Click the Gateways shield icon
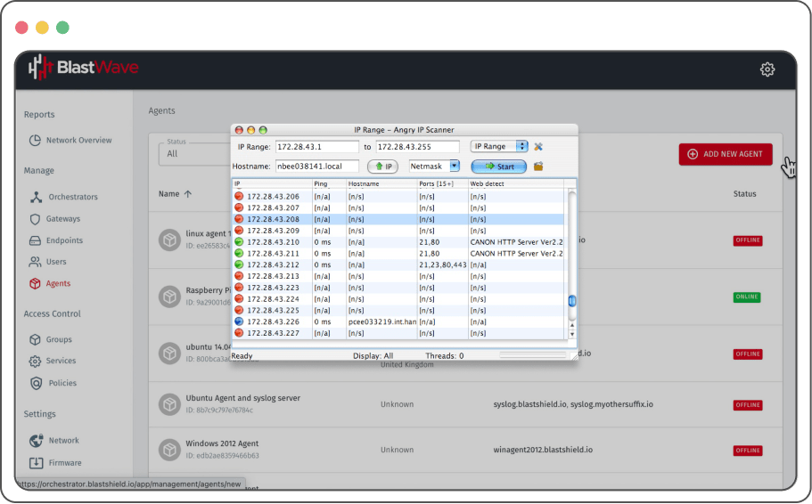Image resolution: width=812 pixels, height=504 pixels. click(x=35, y=219)
